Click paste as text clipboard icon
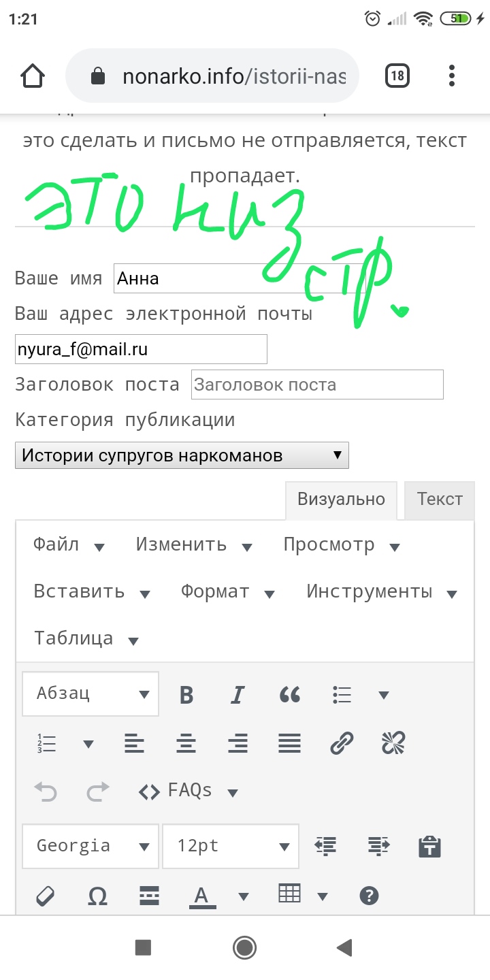The height and width of the screenshot is (980, 490). pyautogui.click(x=429, y=847)
